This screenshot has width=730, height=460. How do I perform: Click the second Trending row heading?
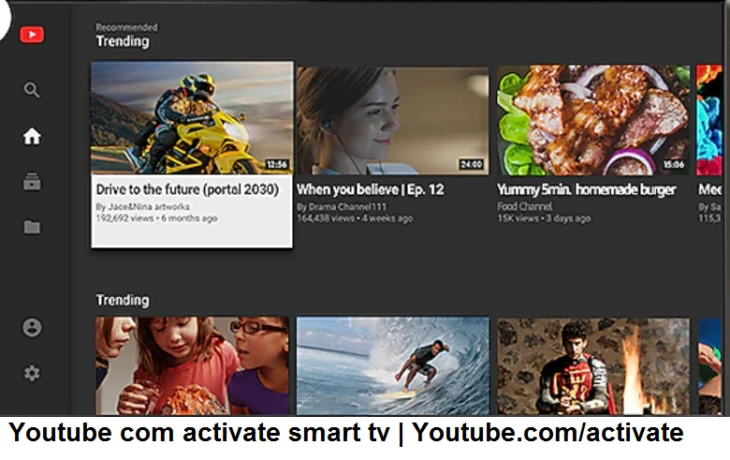click(x=122, y=300)
